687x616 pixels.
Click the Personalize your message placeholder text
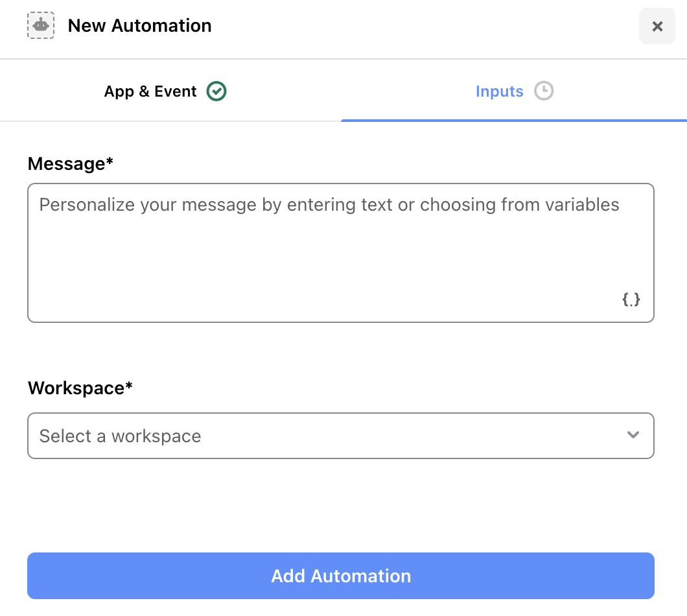(329, 205)
